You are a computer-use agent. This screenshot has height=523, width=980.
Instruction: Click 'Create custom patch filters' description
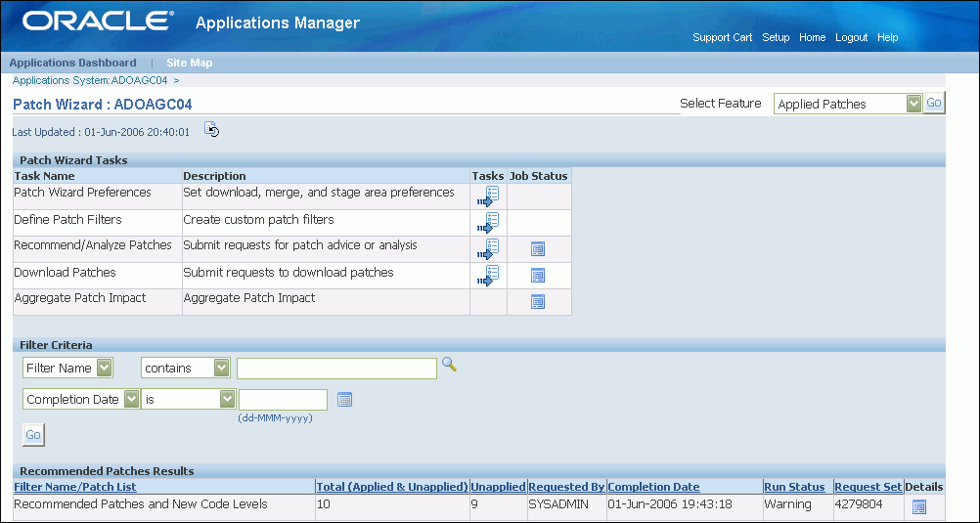tap(259, 219)
